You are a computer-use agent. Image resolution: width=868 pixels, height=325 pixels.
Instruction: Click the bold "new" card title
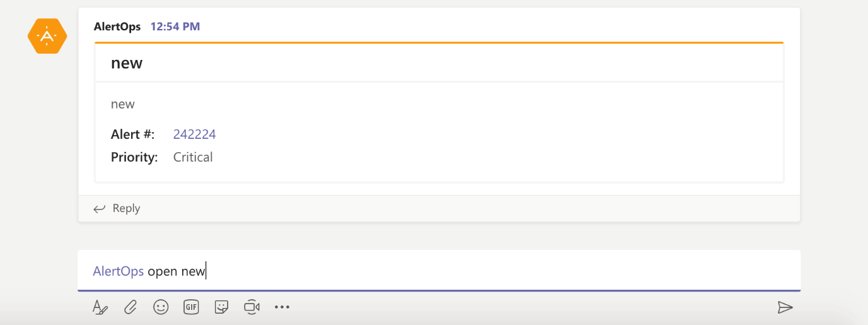click(127, 63)
